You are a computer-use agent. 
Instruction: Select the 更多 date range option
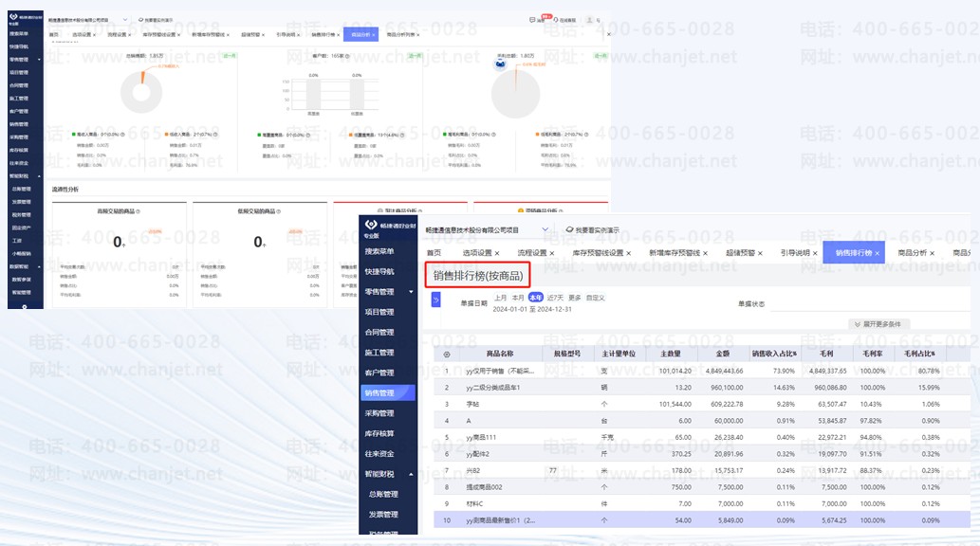[x=575, y=298]
